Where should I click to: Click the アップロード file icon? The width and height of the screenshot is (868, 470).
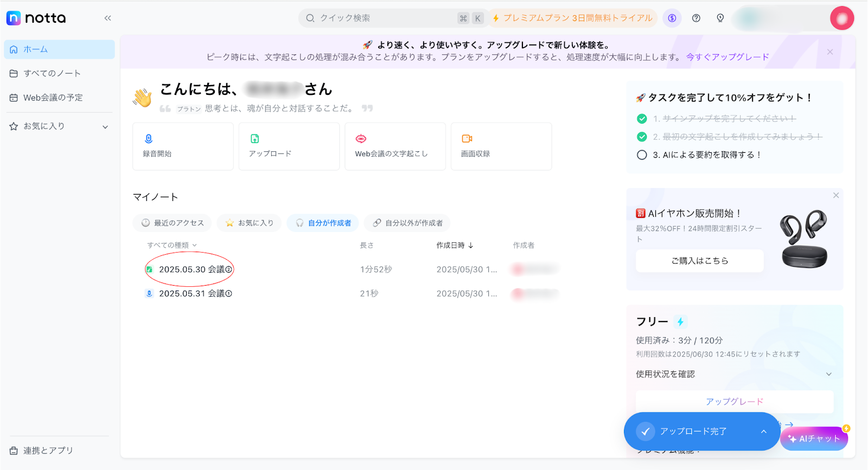[x=254, y=139]
